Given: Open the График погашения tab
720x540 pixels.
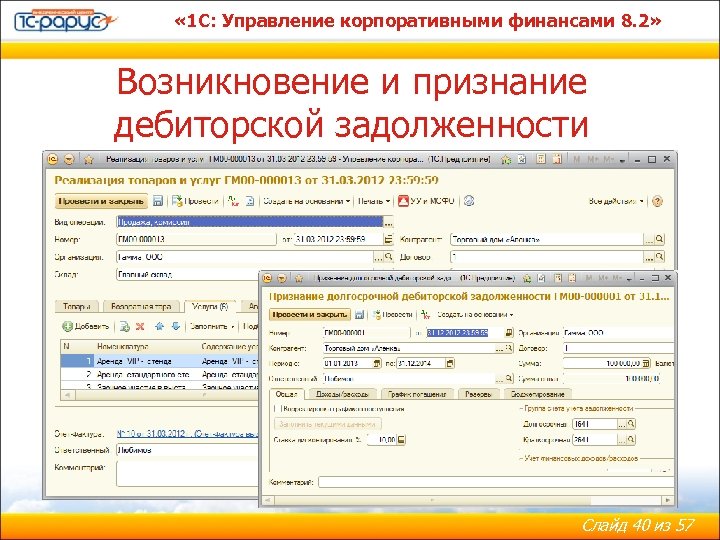Looking at the screenshot, I should [x=417, y=394].
